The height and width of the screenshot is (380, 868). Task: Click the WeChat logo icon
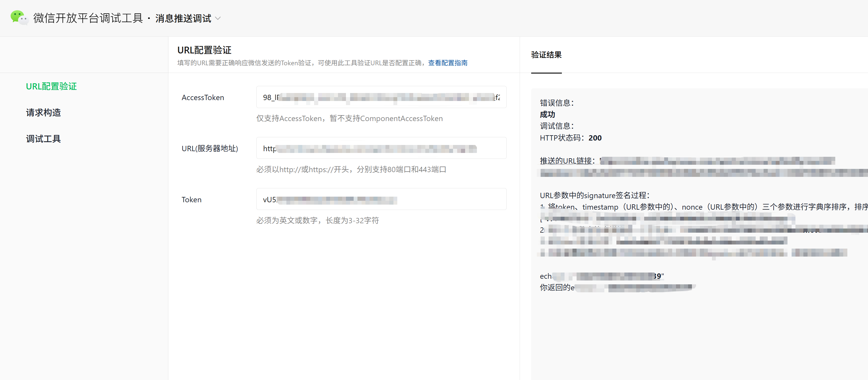click(x=19, y=17)
